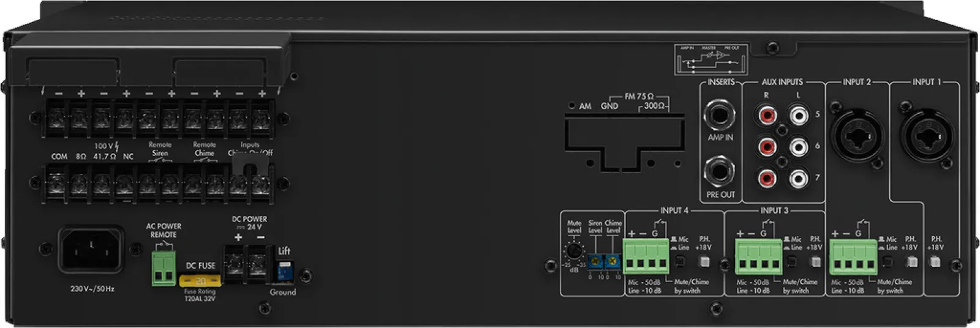Click the green terminal block below INPUT 2

click(x=853, y=256)
